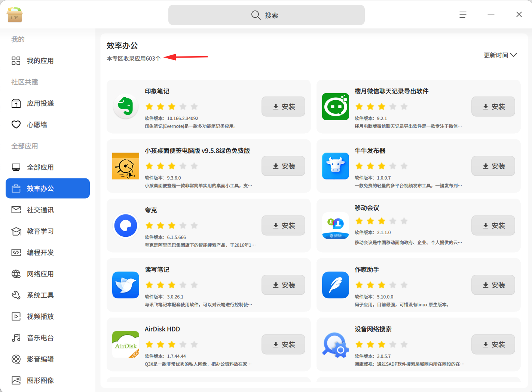This screenshot has height=392, width=532.
Task: Click the 图形图像 picture icon
Action: (16, 380)
